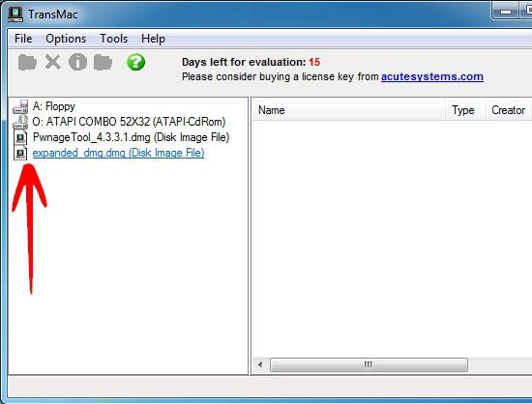Image resolution: width=532 pixels, height=404 pixels.
Task: Click the Open folder toolbar icon
Action: pyautogui.click(x=27, y=63)
